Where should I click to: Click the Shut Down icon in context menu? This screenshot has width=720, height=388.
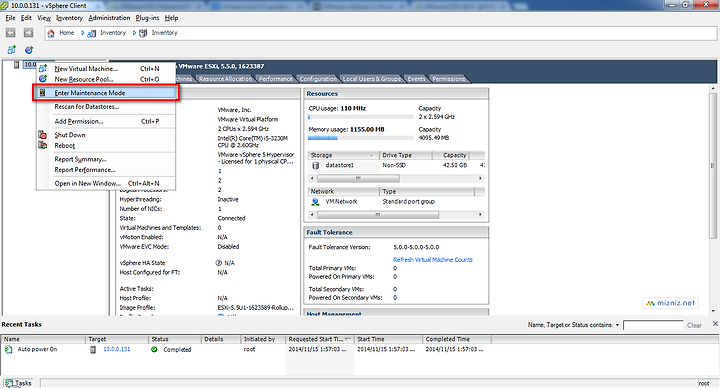tap(42, 135)
